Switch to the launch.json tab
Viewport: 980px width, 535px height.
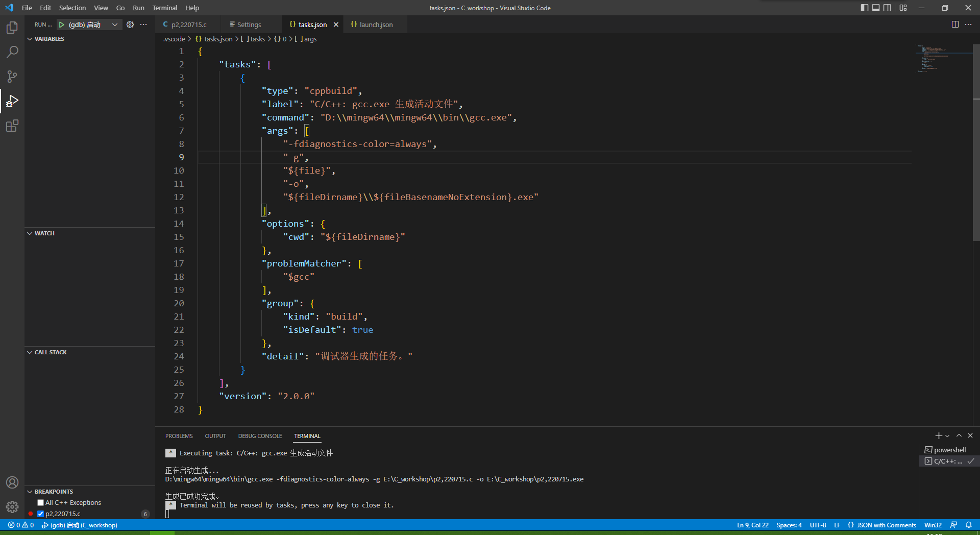click(376, 25)
